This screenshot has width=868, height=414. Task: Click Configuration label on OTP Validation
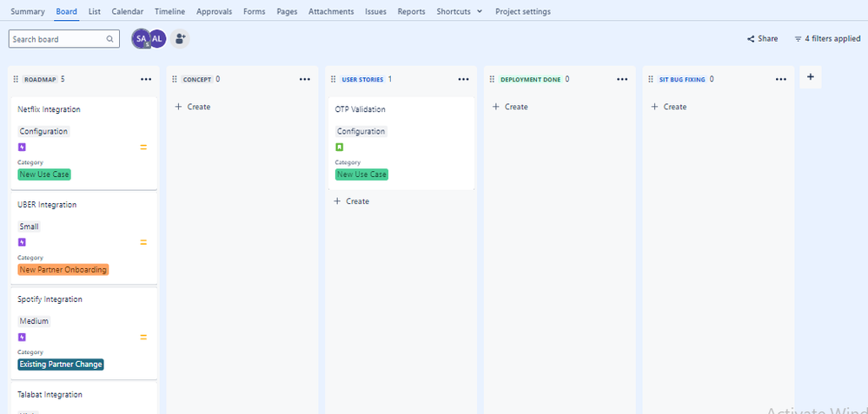(x=361, y=132)
